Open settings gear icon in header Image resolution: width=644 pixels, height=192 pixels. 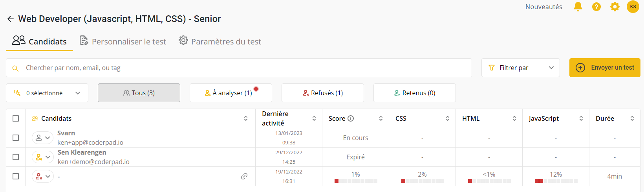pos(615,7)
